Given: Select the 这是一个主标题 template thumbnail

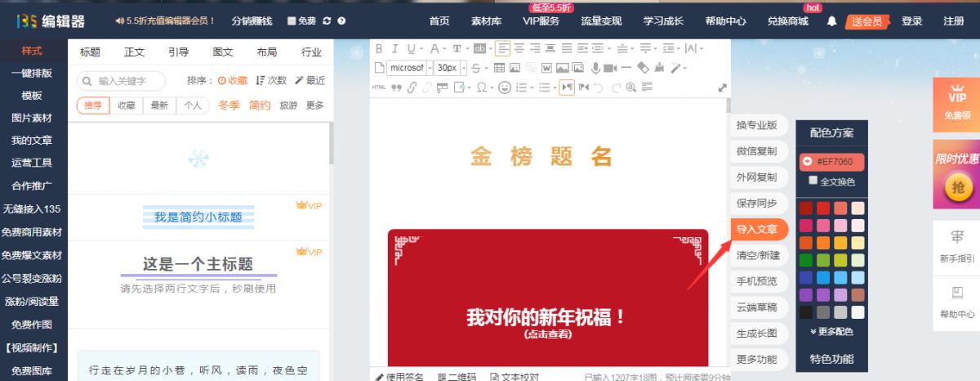Looking at the screenshot, I should (198, 264).
